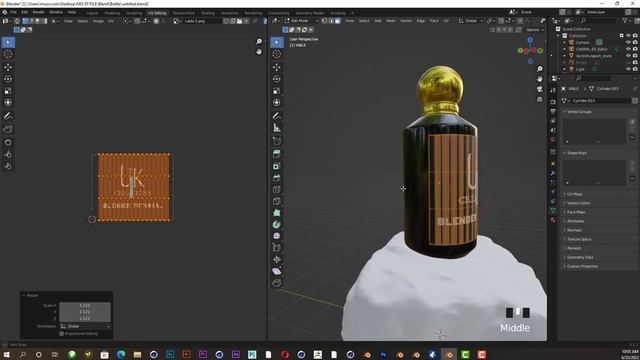This screenshot has width=640, height=360.
Task: Select the Rip Region tool in 3D viewport
Action: (x=277, y=283)
